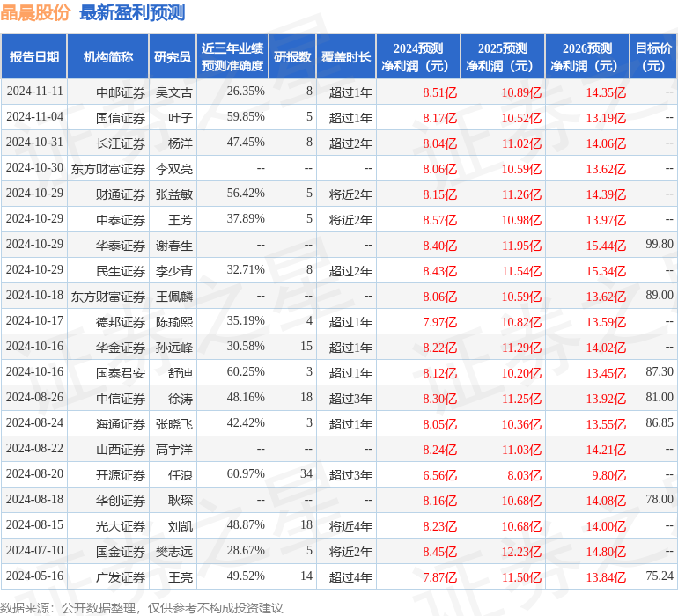Click analyst name 吴文吉
Viewport: 678px width, 616px height.
(173, 92)
